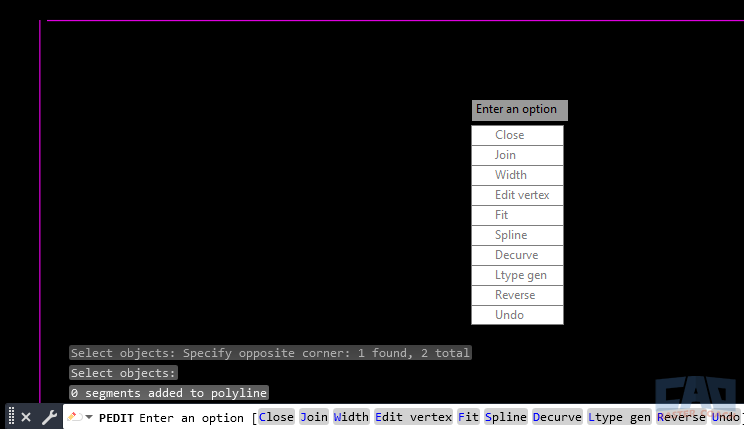Pick Spline from the option list

[517, 235]
